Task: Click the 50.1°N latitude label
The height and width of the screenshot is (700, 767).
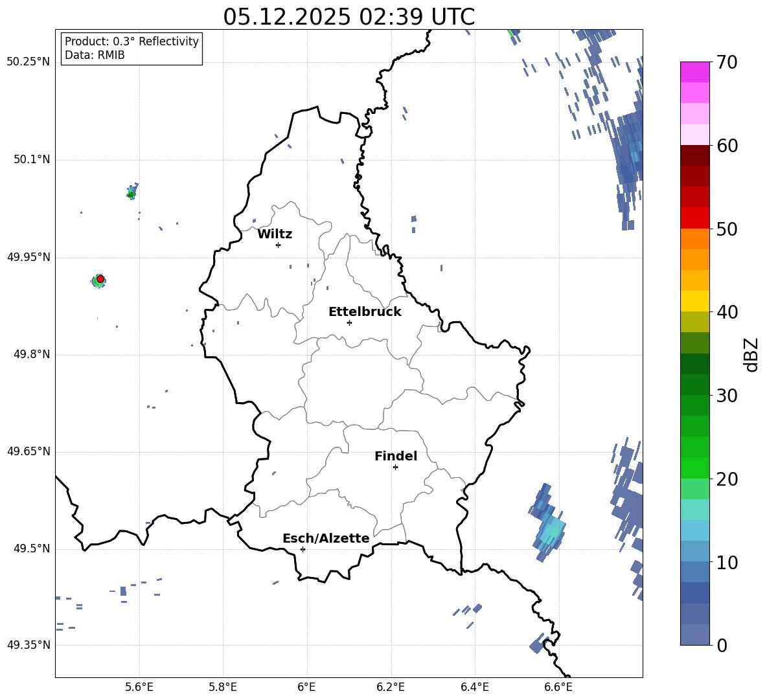Action: [31, 159]
